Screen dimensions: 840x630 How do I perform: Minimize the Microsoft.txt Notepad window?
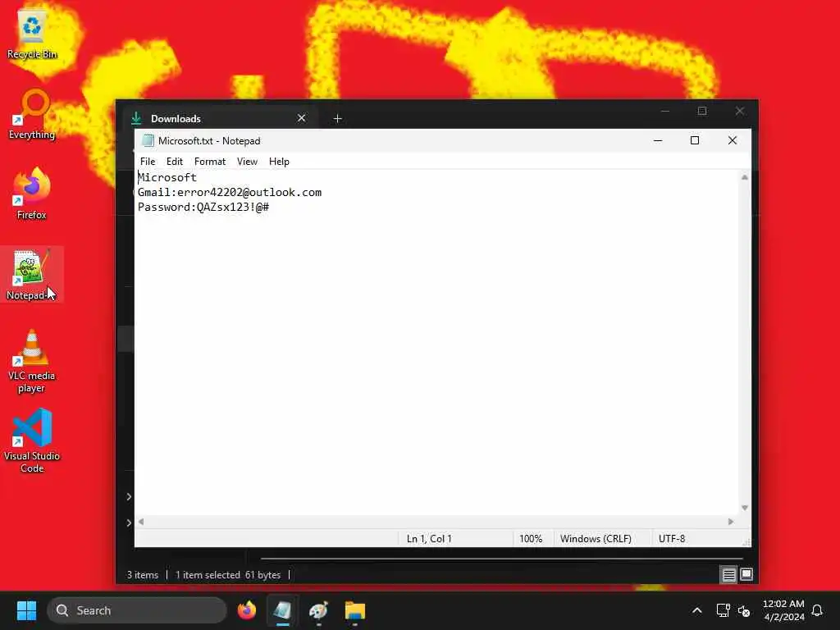658,140
